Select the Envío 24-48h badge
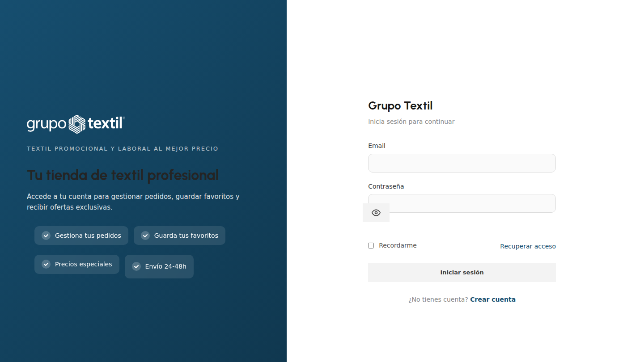The height and width of the screenshot is (362, 644). coord(159,266)
